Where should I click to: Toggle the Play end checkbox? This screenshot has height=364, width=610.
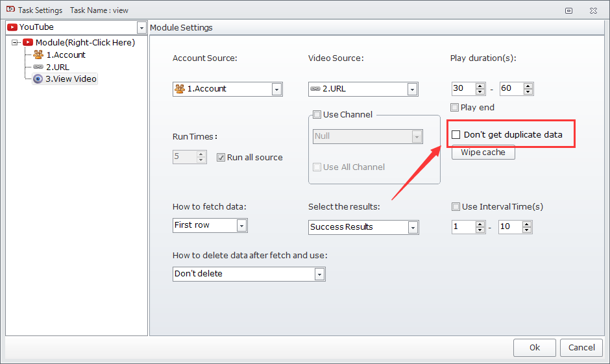point(455,108)
